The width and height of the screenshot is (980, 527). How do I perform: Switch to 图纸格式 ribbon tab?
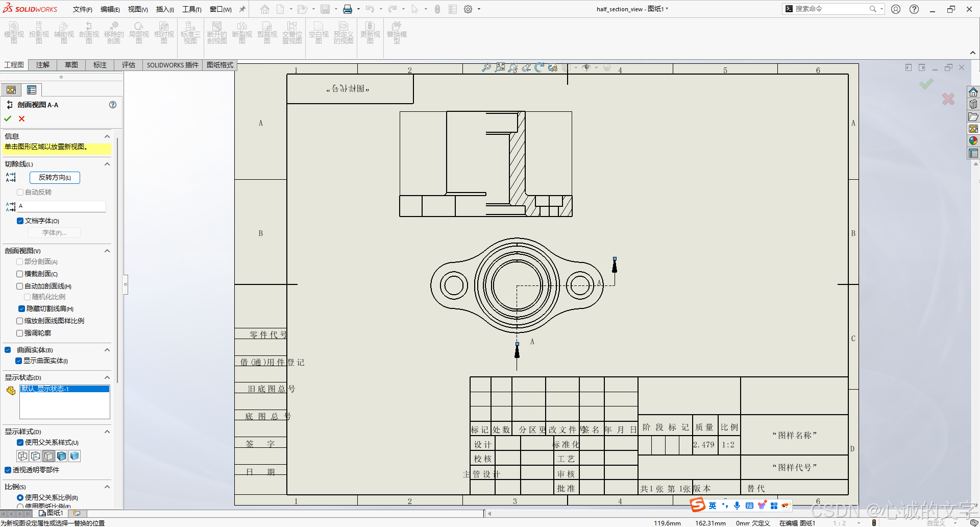point(220,65)
